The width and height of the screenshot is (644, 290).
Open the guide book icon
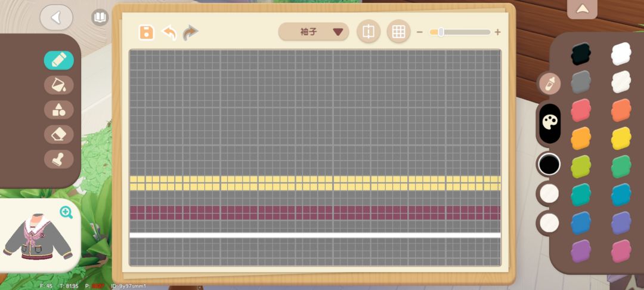(x=100, y=17)
